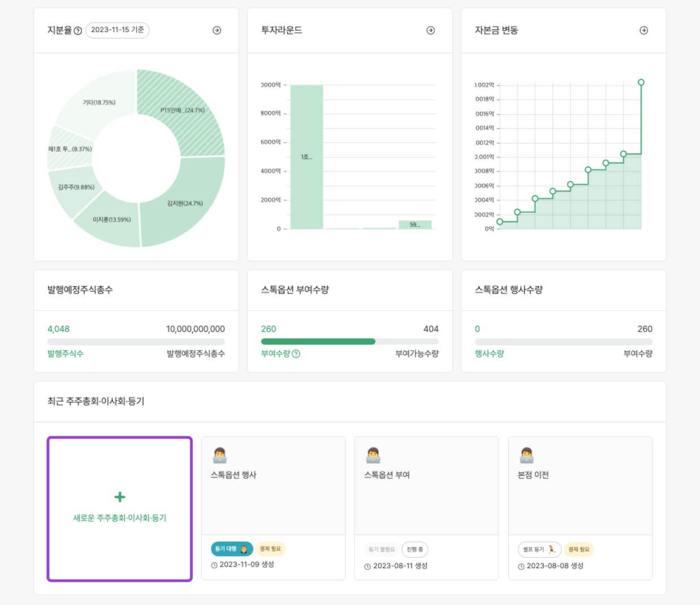Click the help icon next to 지분율
The width and height of the screenshot is (700, 605).
click(78, 30)
